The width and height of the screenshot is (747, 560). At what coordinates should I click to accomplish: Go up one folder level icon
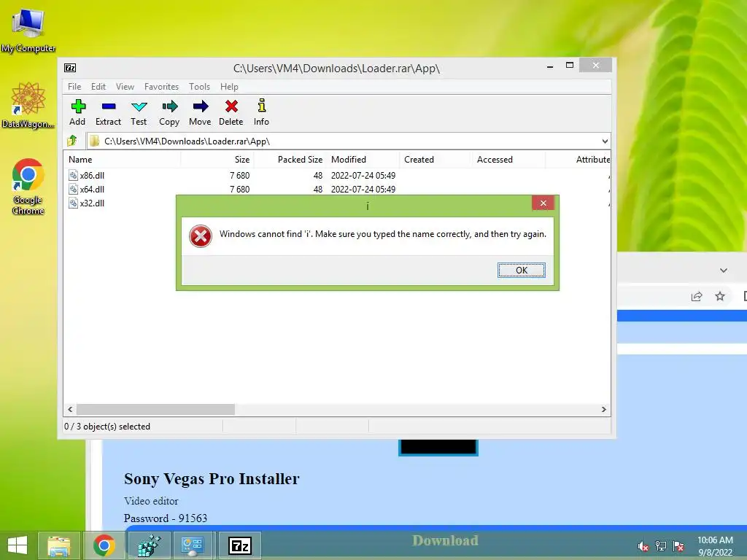pyautogui.click(x=72, y=141)
